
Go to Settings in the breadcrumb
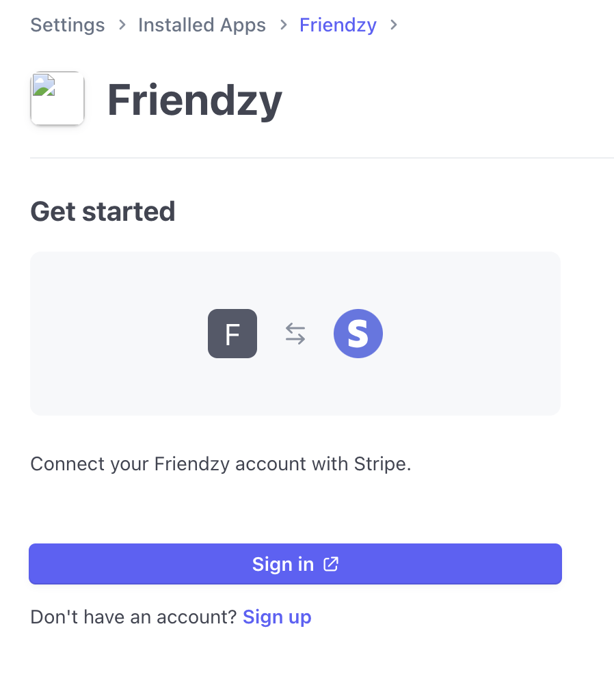pyautogui.click(x=68, y=25)
